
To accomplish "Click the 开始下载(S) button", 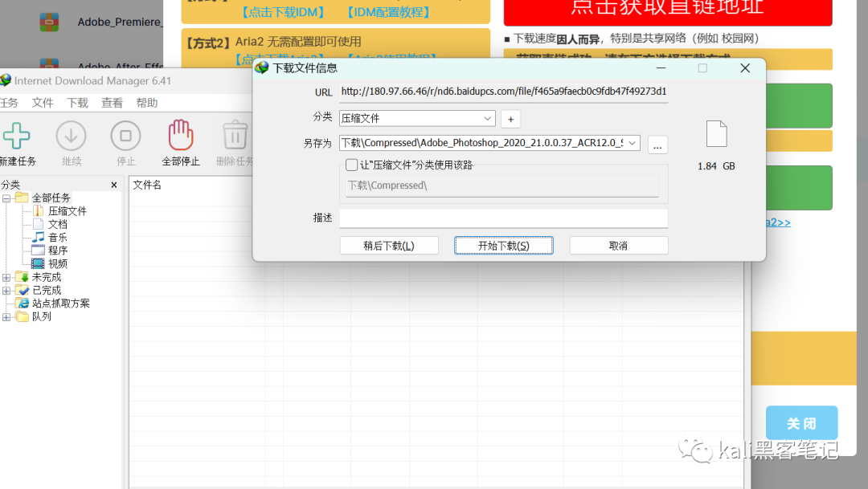I will [x=504, y=246].
